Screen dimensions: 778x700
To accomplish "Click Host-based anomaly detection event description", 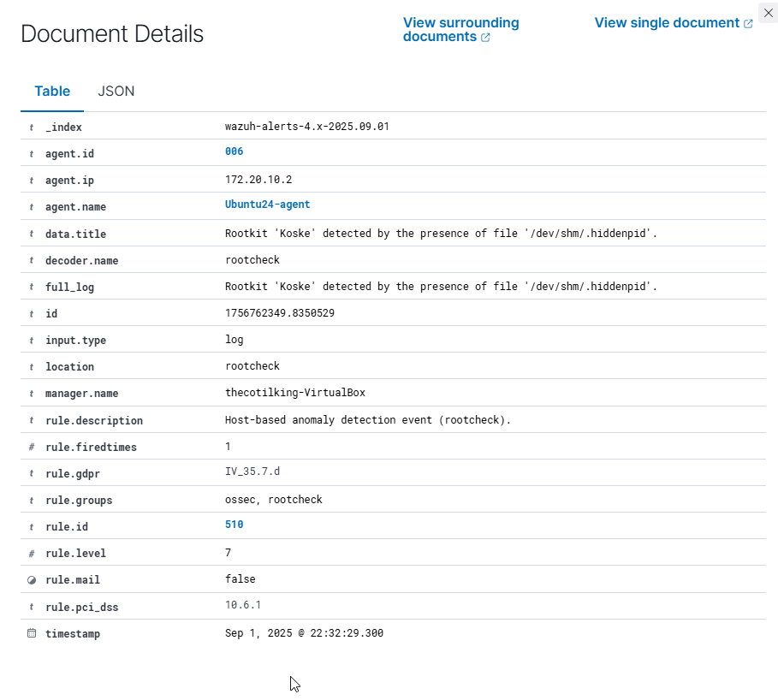I will (368, 419).
